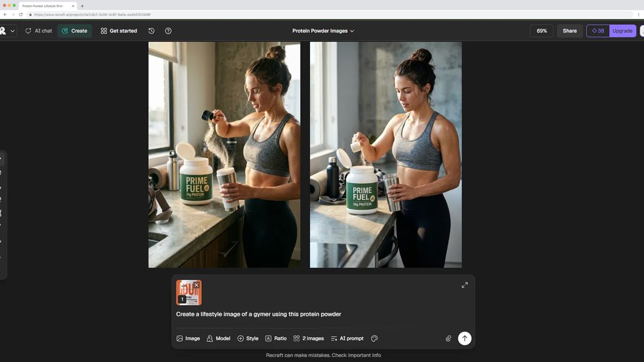Open the browser three-dot menu
This screenshot has height=362, width=644.
[640, 15]
